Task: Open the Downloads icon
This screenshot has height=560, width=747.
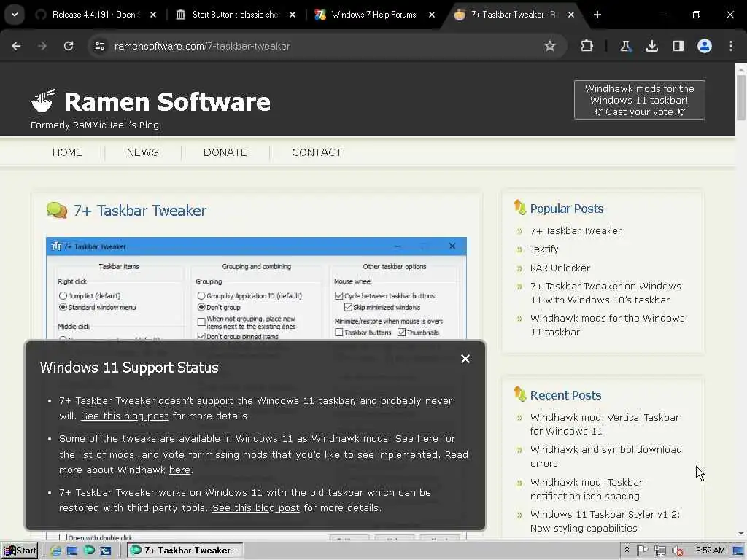Action: (x=651, y=46)
